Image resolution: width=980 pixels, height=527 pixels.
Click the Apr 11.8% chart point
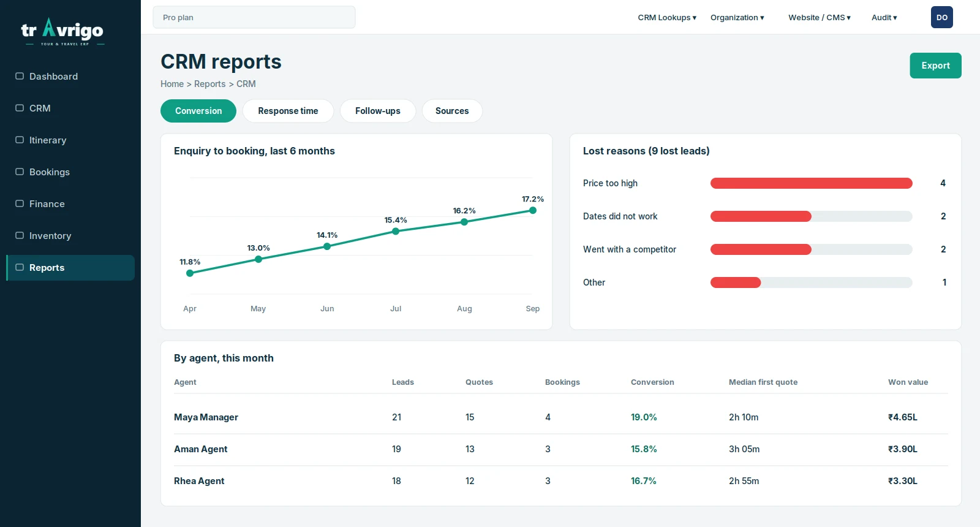[190, 273]
